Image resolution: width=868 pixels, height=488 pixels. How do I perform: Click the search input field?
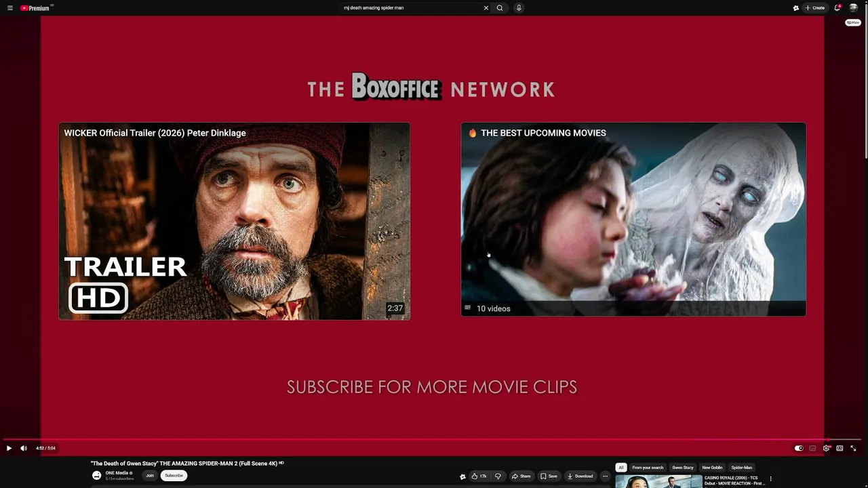411,8
